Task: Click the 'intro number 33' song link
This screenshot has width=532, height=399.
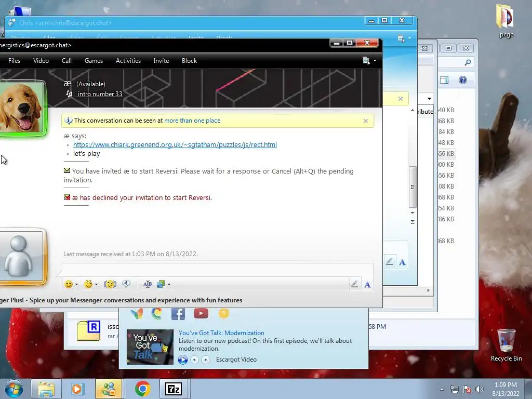Action: click(x=100, y=94)
